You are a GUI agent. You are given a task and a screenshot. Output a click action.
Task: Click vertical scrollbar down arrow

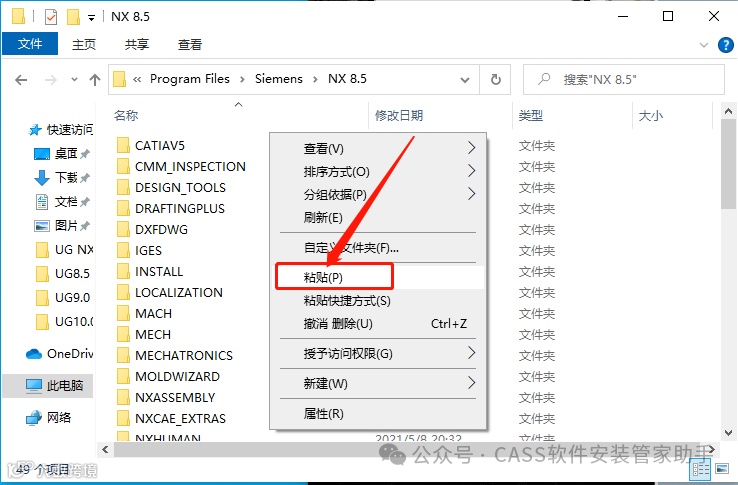pos(728,433)
